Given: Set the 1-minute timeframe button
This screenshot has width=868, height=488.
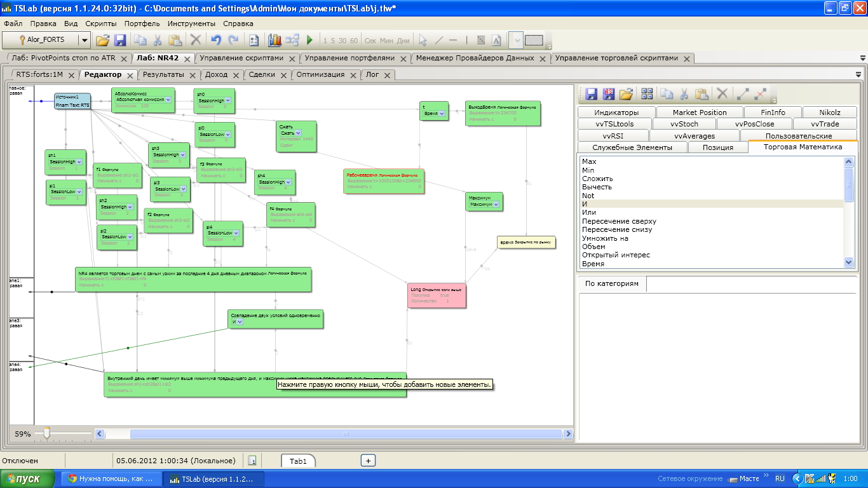Looking at the screenshot, I should (325, 41).
